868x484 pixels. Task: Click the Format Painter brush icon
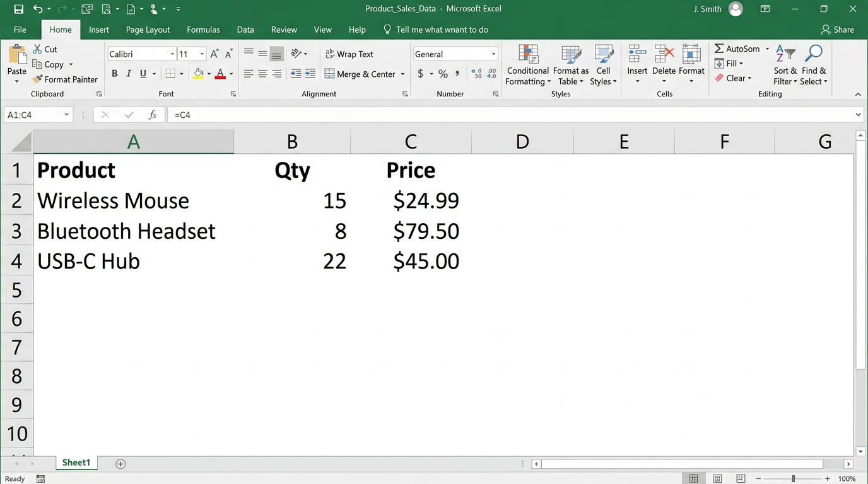coord(37,79)
